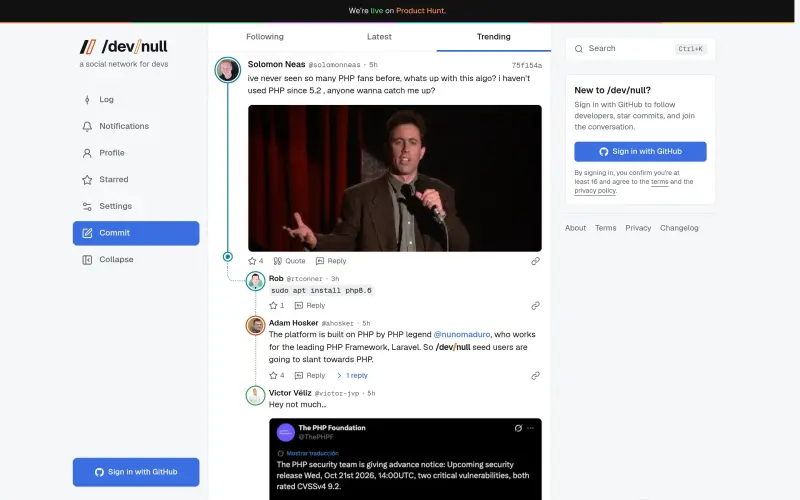Viewport: 800px width, 500px height.
Task: Click the 'sudo apt install php8.6' code
Action: click(321, 290)
